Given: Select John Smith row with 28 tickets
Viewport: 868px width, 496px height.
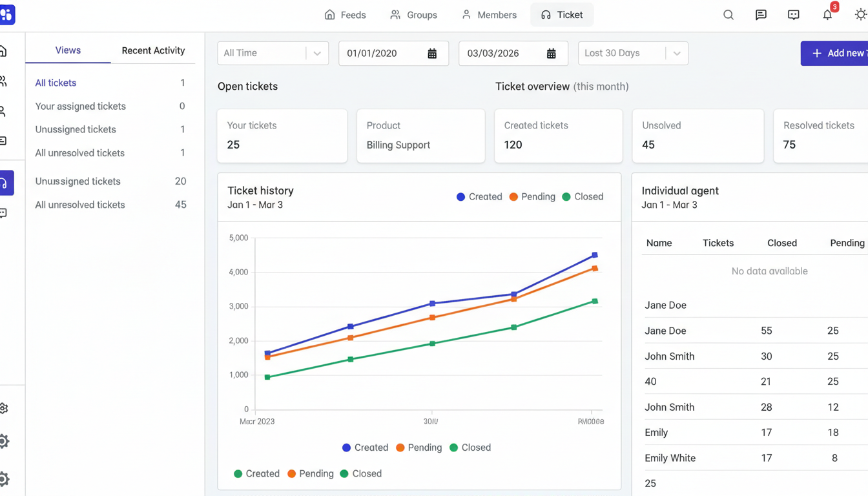Looking at the screenshot, I should point(755,407).
